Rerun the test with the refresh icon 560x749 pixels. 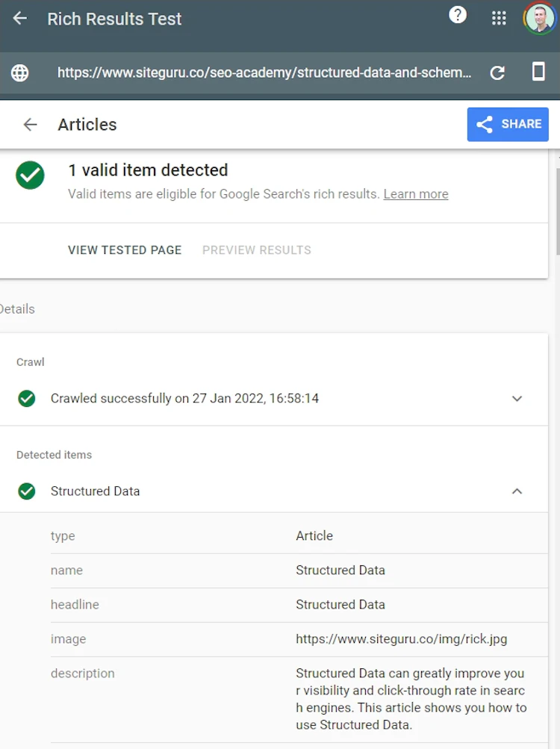[x=497, y=72]
